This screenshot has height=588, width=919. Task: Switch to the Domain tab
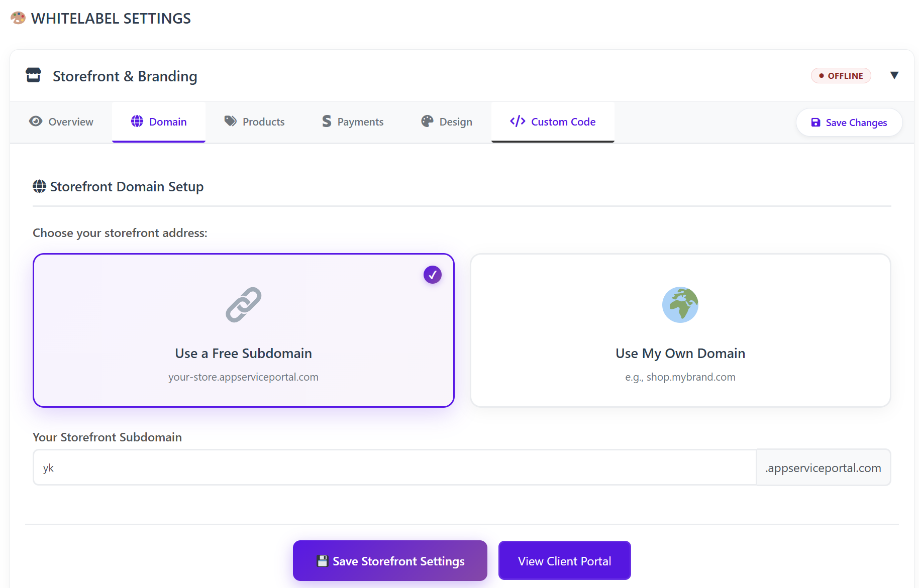(159, 122)
